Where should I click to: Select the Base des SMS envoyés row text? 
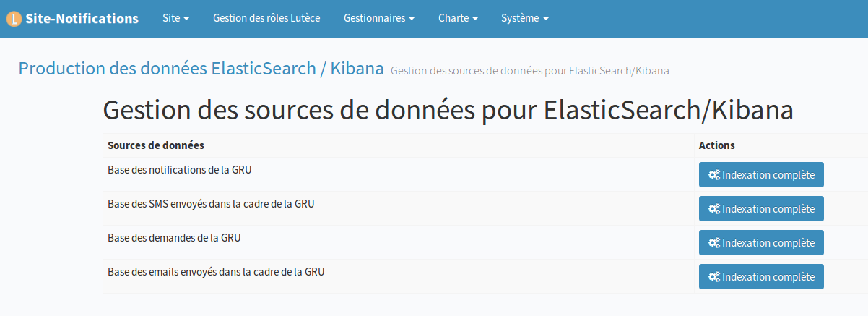coord(211,205)
